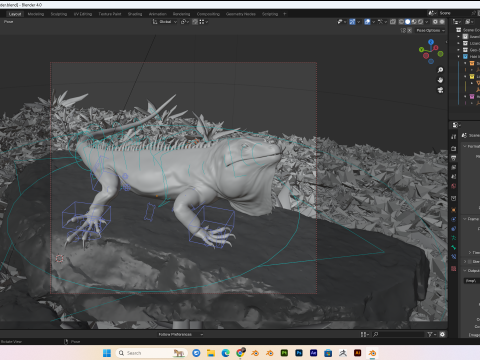480x360 pixels.
Task: Toggle X-axis mirror beside Pose Options
Action: pyautogui.click(x=409, y=30)
